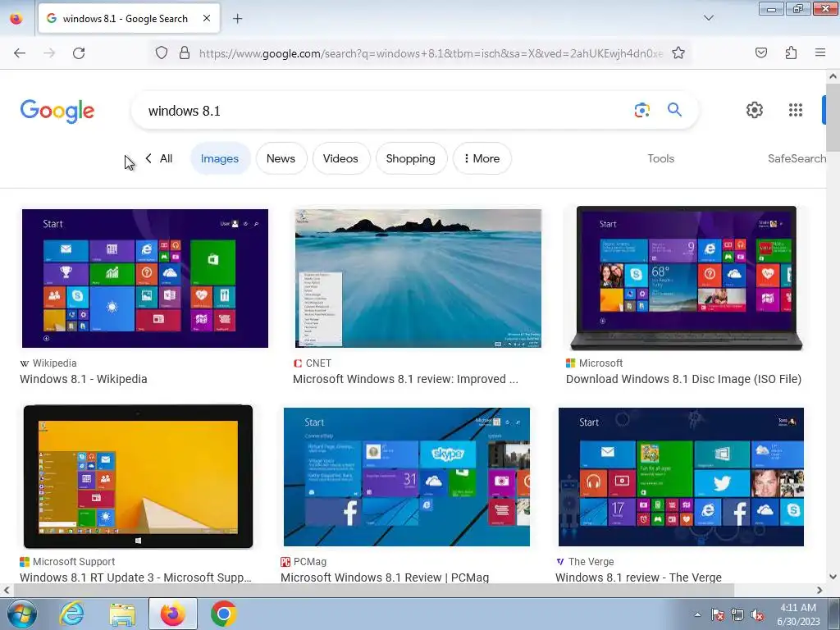This screenshot has width=840, height=630.
Task: Click the left chevron beside All
Action: [148, 158]
